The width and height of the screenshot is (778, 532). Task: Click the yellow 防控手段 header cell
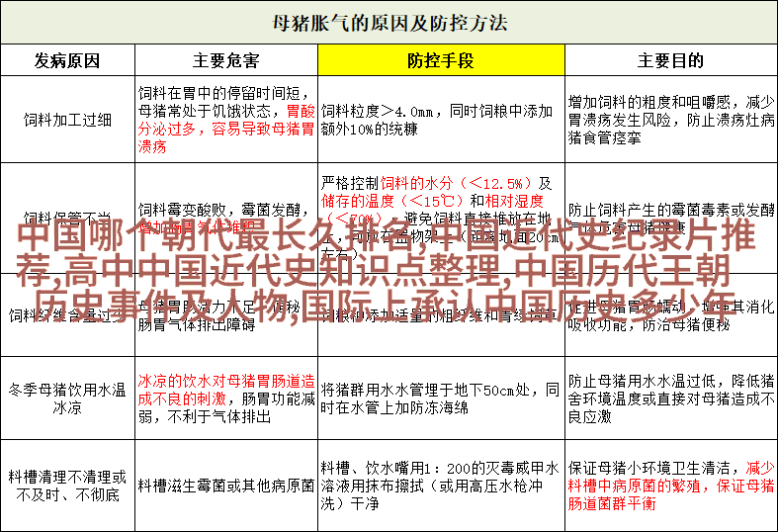[441, 60]
